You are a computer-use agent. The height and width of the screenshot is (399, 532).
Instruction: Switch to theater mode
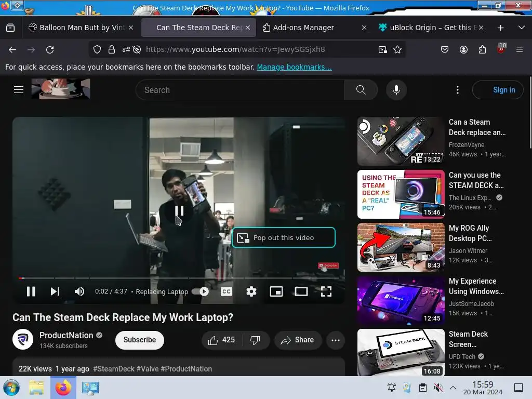click(301, 291)
